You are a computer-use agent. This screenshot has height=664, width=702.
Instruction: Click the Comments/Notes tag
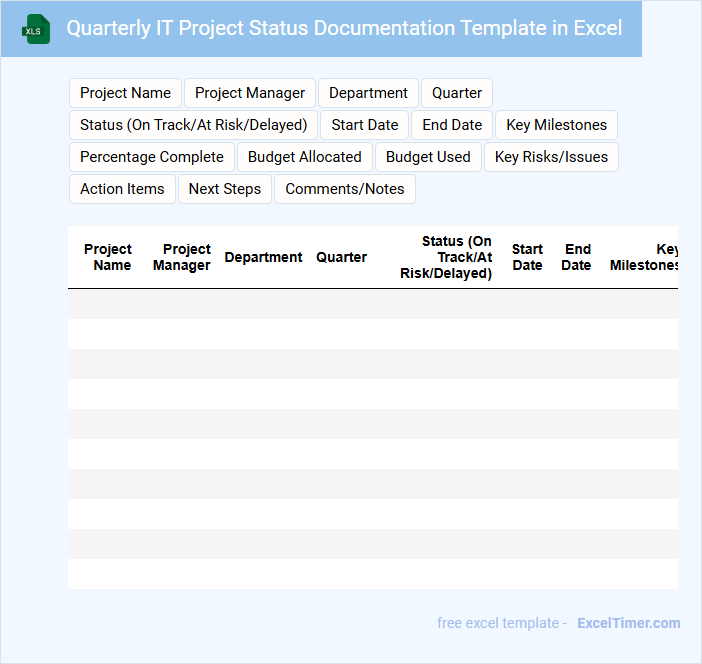point(345,189)
